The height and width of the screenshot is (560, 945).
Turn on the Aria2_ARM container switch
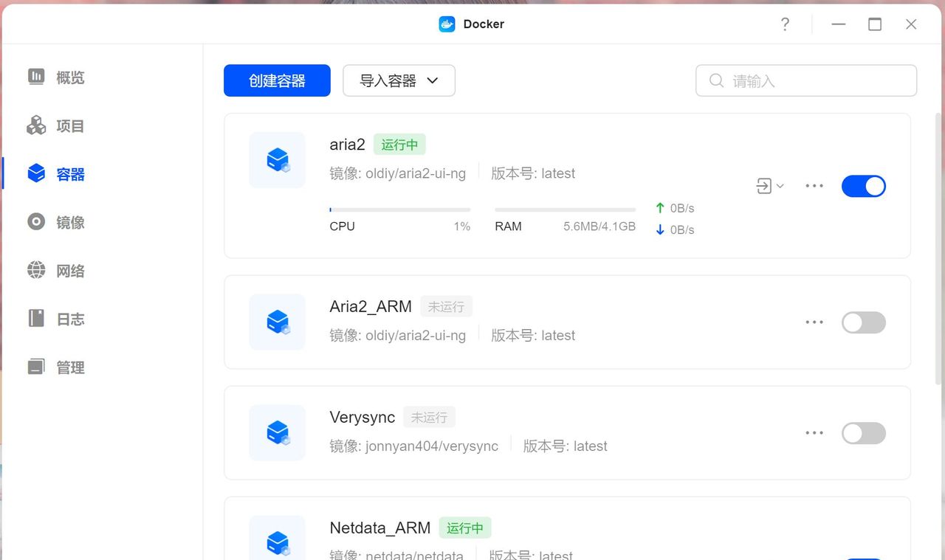[x=864, y=322]
